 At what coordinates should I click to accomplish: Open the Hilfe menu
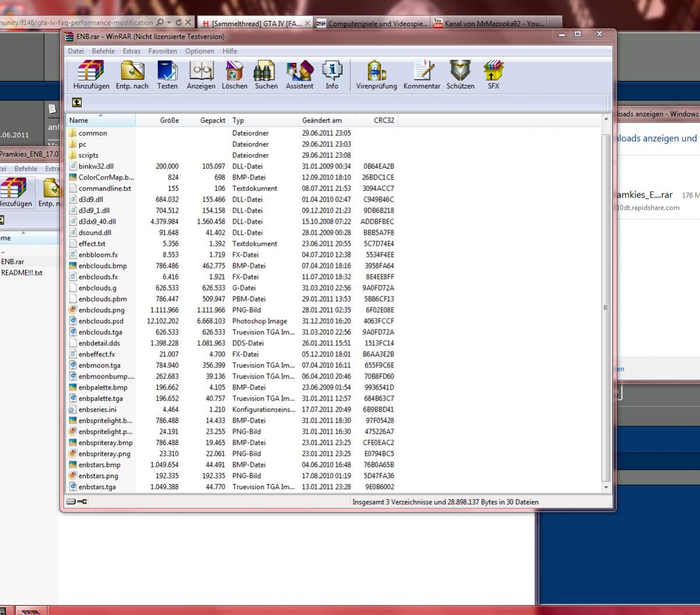(230, 51)
